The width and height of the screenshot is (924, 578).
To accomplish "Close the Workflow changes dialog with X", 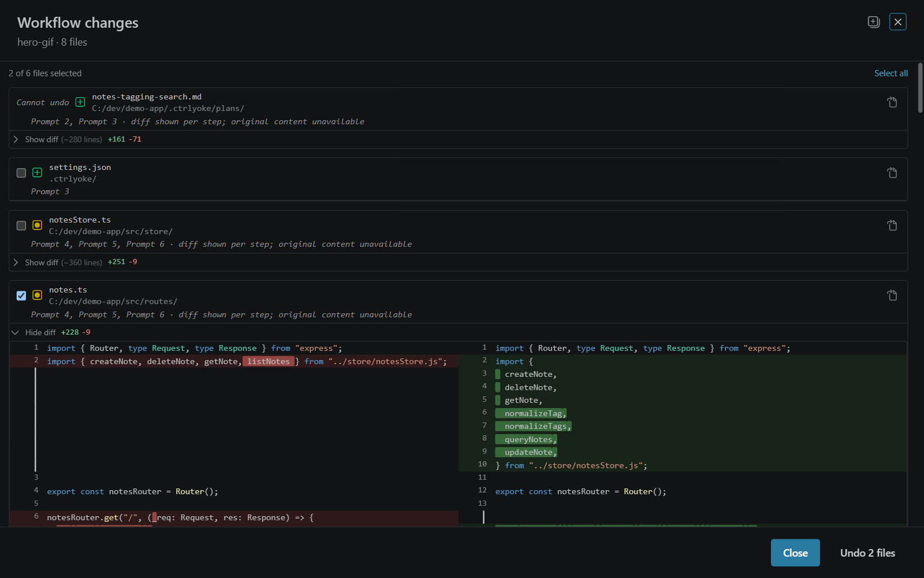I will [898, 22].
